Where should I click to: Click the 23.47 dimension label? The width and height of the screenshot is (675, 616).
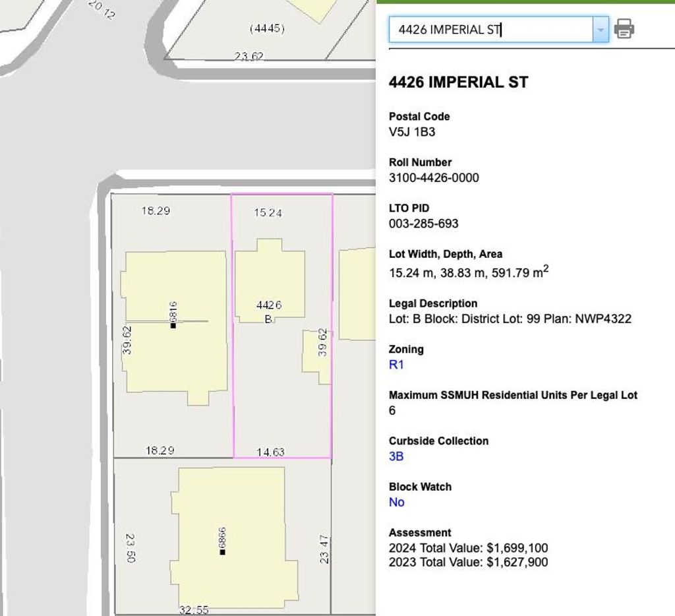pyautogui.click(x=324, y=549)
